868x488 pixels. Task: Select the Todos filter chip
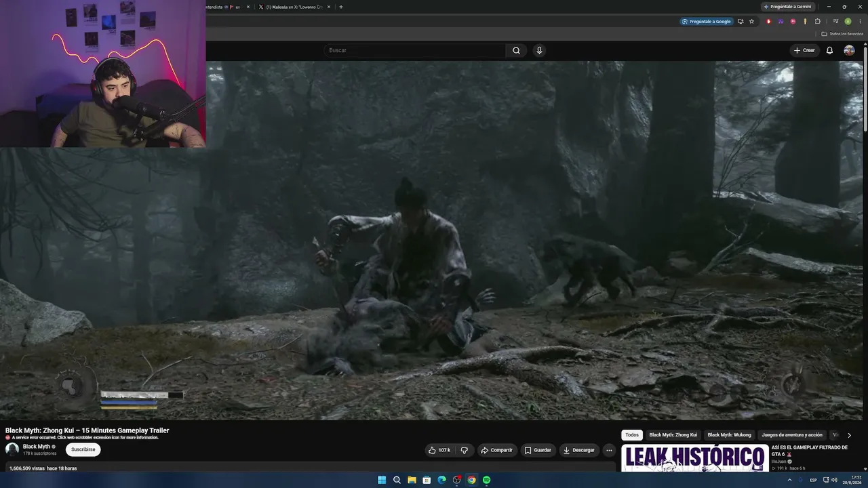pos(632,435)
